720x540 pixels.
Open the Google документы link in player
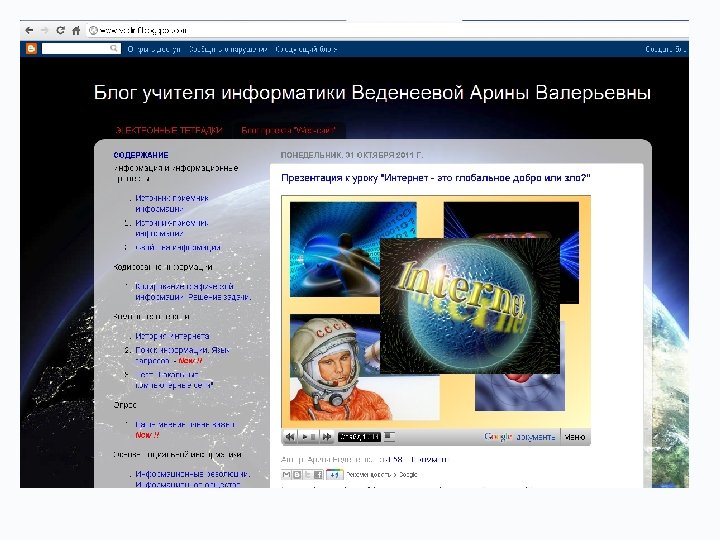(519, 437)
